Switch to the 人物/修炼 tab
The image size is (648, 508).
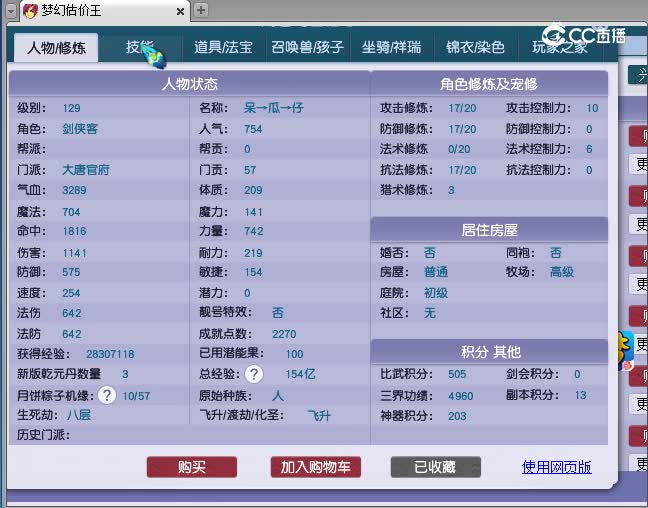pos(56,48)
